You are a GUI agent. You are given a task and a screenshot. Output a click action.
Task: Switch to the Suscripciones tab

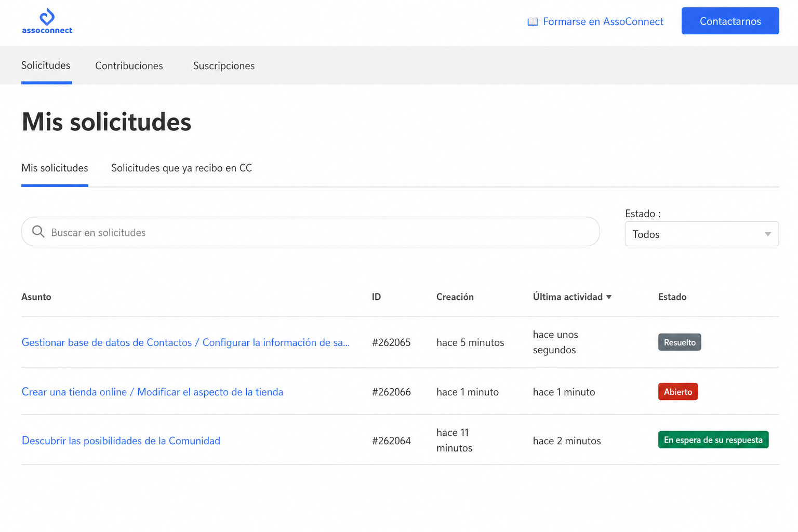point(224,66)
